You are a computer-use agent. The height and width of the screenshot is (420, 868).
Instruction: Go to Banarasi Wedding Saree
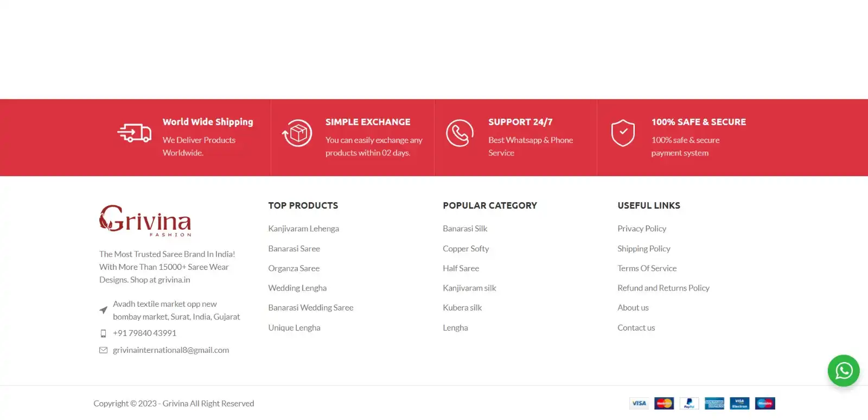coord(310,308)
